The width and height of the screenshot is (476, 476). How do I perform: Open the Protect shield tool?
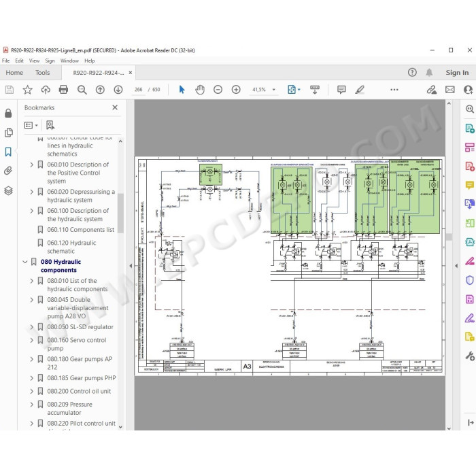pos(470,280)
